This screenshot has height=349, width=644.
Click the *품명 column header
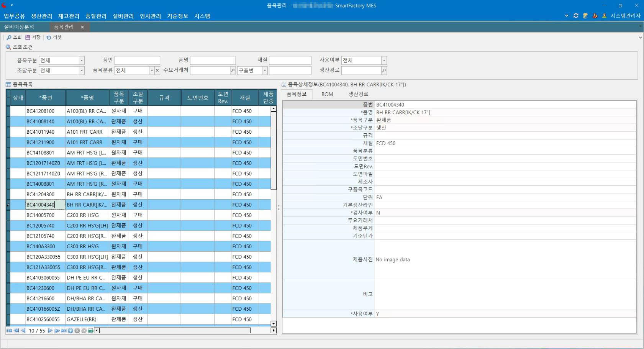tap(87, 98)
